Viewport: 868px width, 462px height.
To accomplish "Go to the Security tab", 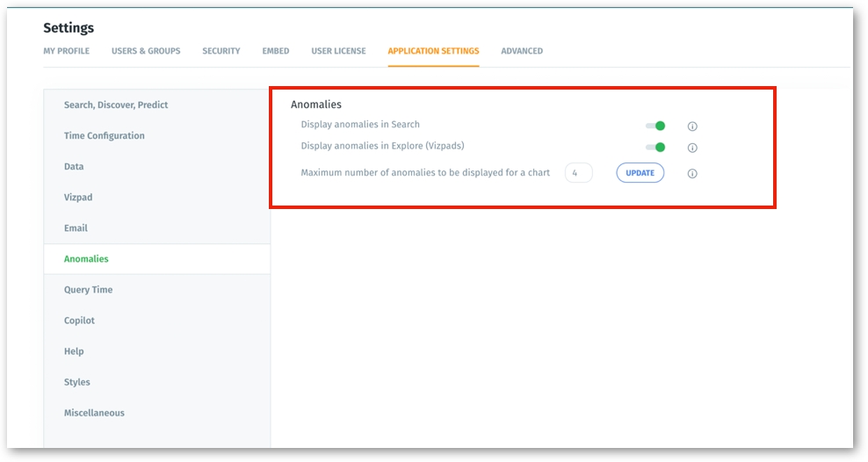I will (x=221, y=51).
